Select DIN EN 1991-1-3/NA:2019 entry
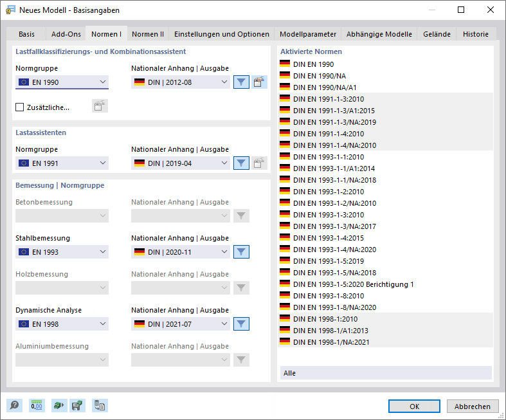 click(385, 122)
